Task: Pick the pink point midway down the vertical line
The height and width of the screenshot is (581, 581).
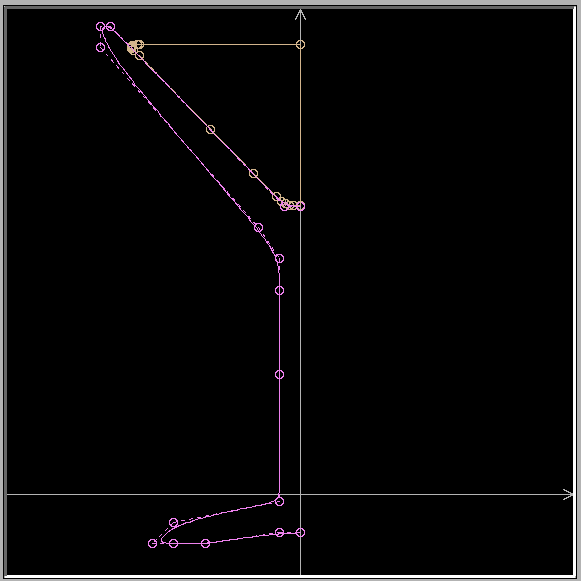Action: point(280,375)
